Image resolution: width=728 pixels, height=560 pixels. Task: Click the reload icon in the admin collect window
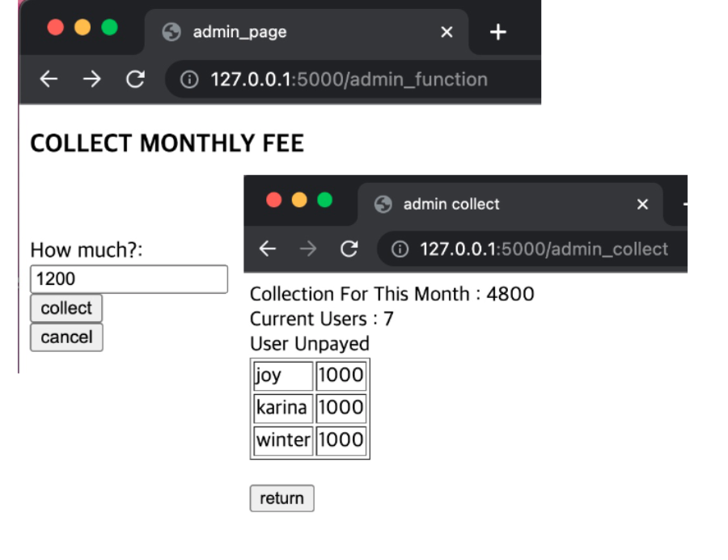pyautogui.click(x=349, y=248)
